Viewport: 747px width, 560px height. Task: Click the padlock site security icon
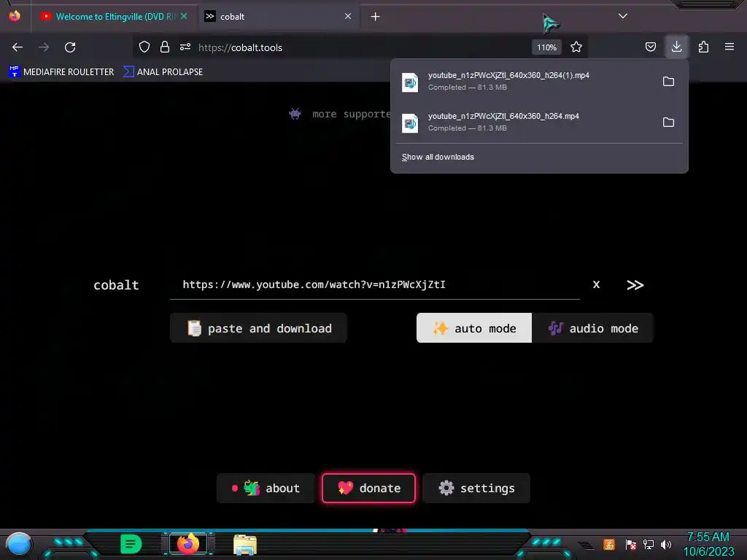click(165, 47)
